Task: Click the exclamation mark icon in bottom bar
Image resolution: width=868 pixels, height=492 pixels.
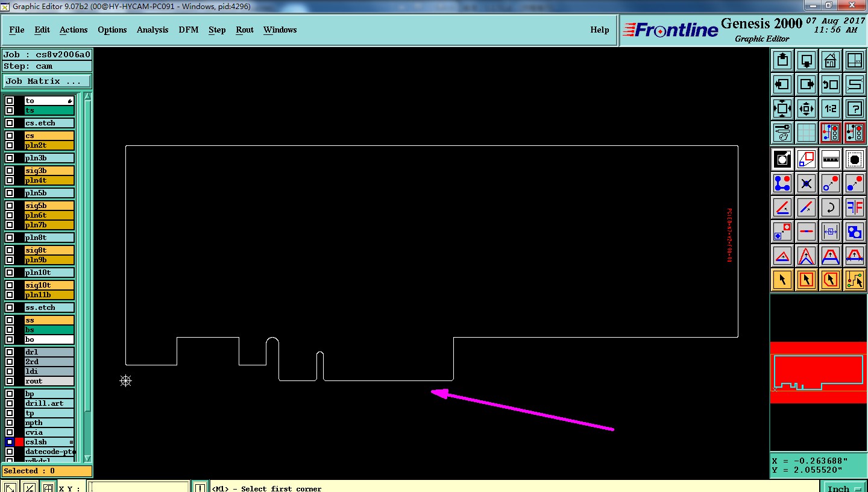Action: point(200,487)
